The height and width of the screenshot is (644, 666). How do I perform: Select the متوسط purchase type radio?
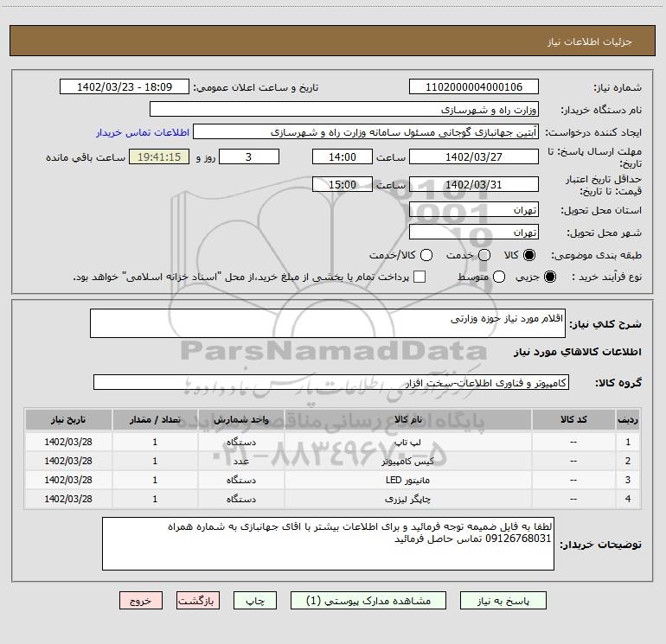click(x=499, y=277)
